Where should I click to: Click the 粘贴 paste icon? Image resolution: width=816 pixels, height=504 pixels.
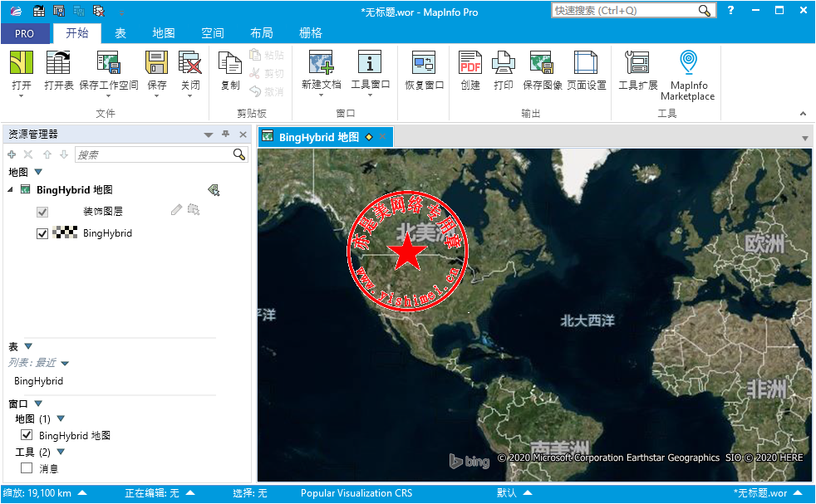pos(255,55)
